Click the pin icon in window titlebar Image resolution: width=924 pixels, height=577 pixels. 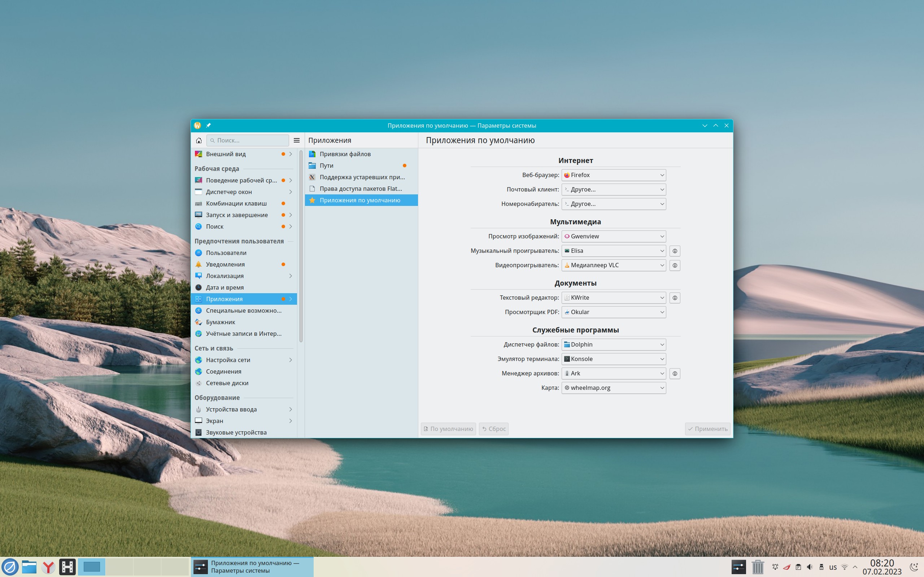209,125
